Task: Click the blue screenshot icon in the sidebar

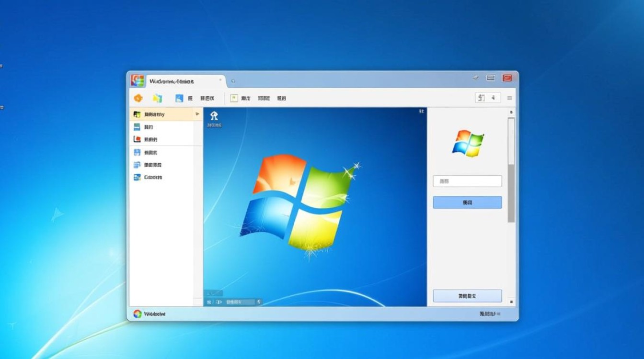Action: coord(138,126)
